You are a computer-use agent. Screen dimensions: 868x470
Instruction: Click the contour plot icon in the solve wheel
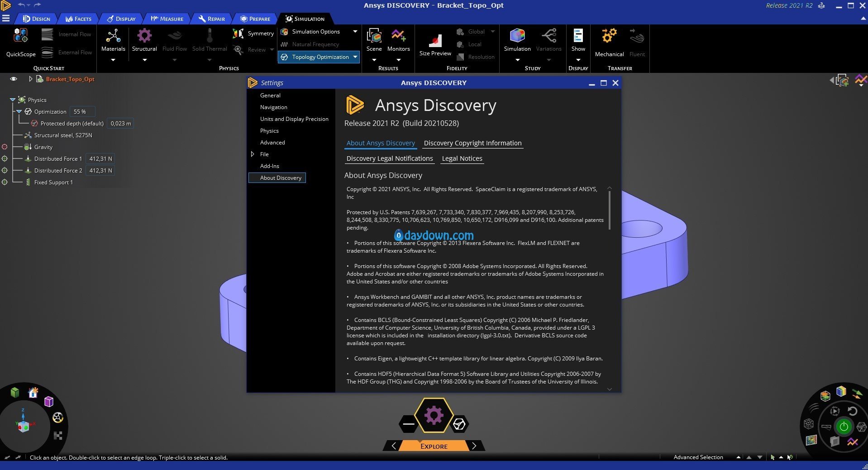[811, 440]
